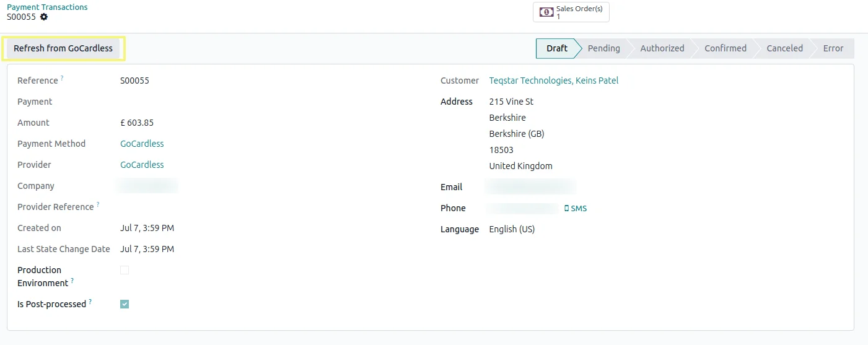This screenshot has width=868, height=345.
Task: Open the Production Environment help tooltip
Action: 72,281
